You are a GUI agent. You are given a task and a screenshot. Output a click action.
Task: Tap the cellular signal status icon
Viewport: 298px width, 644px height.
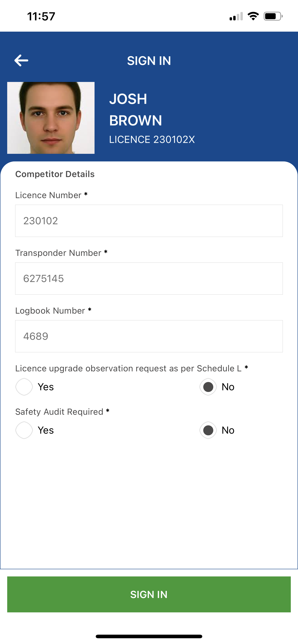[236, 17]
